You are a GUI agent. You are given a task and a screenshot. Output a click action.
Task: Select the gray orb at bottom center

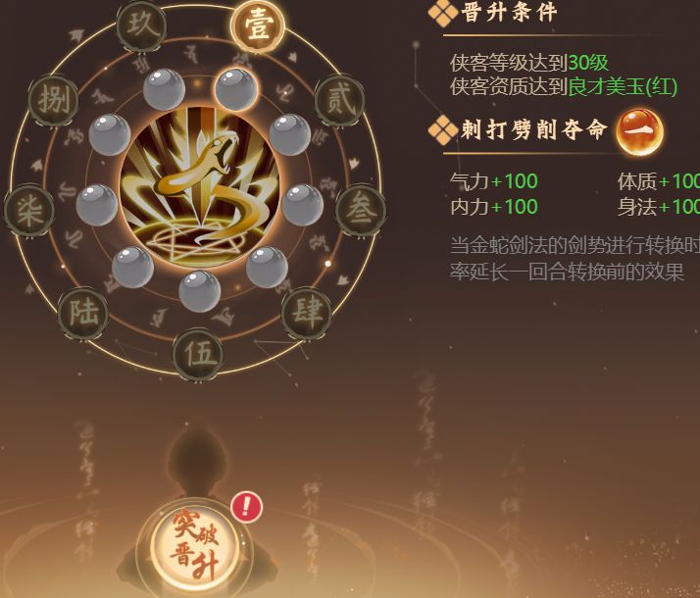pos(200,291)
